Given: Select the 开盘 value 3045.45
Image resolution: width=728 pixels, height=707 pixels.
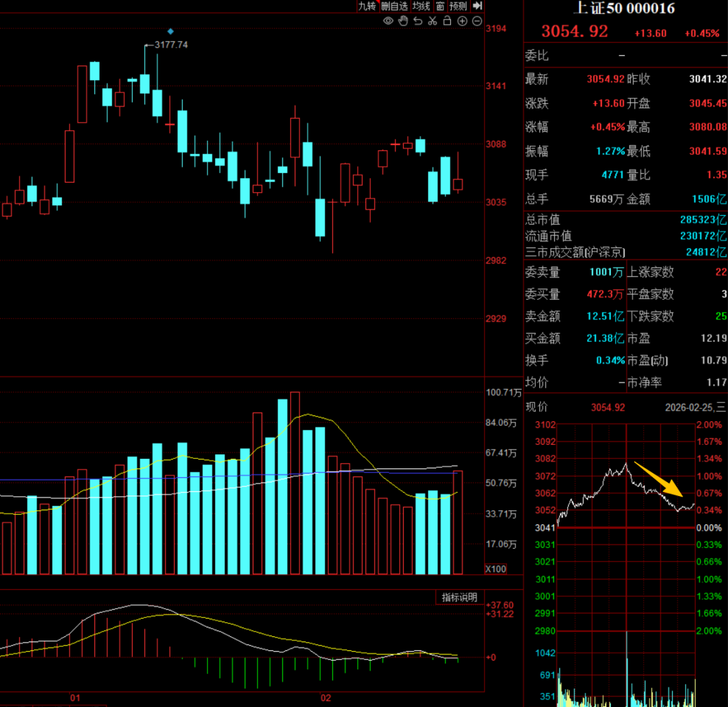Looking at the screenshot, I should (x=708, y=103).
